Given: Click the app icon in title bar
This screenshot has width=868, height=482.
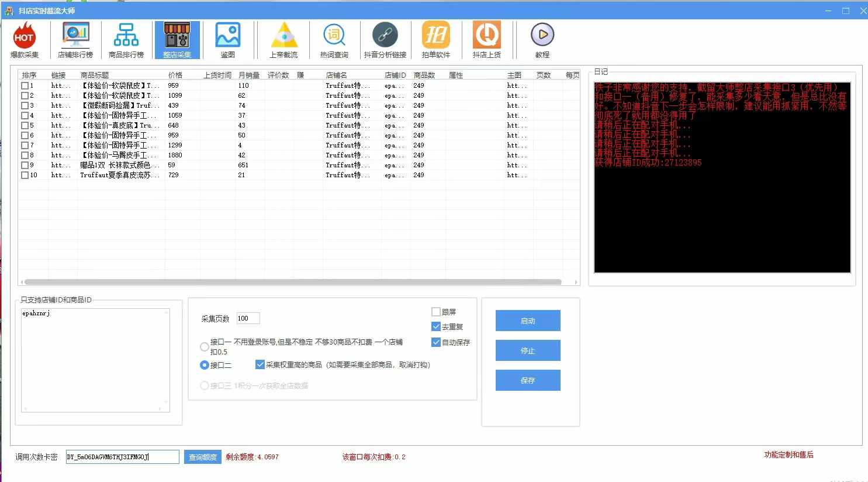Looking at the screenshot, I should coord(9,11).
